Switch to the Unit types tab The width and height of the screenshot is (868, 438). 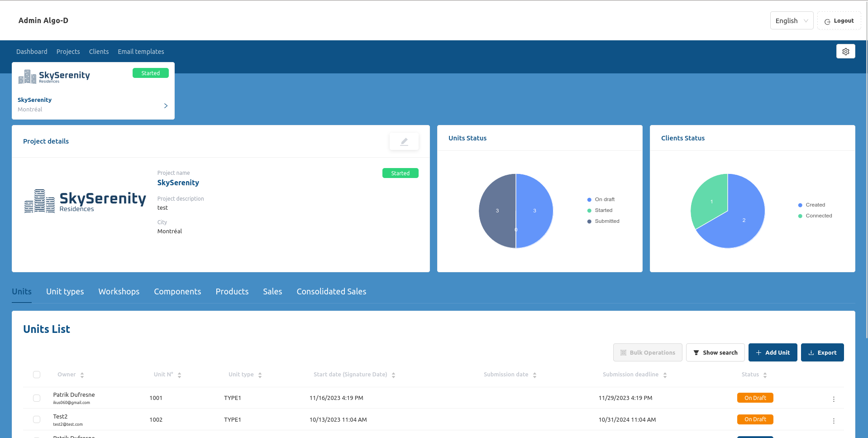tap(65, 292)
